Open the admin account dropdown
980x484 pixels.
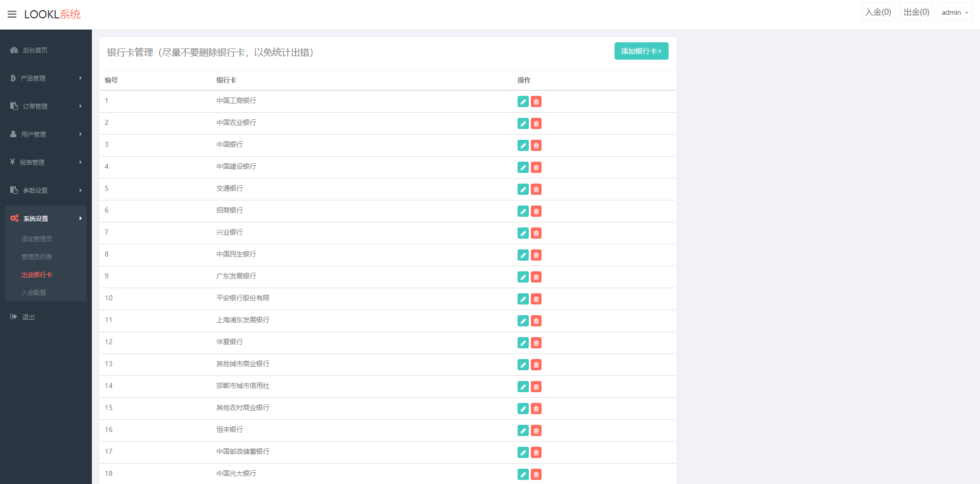click(955, 12)
